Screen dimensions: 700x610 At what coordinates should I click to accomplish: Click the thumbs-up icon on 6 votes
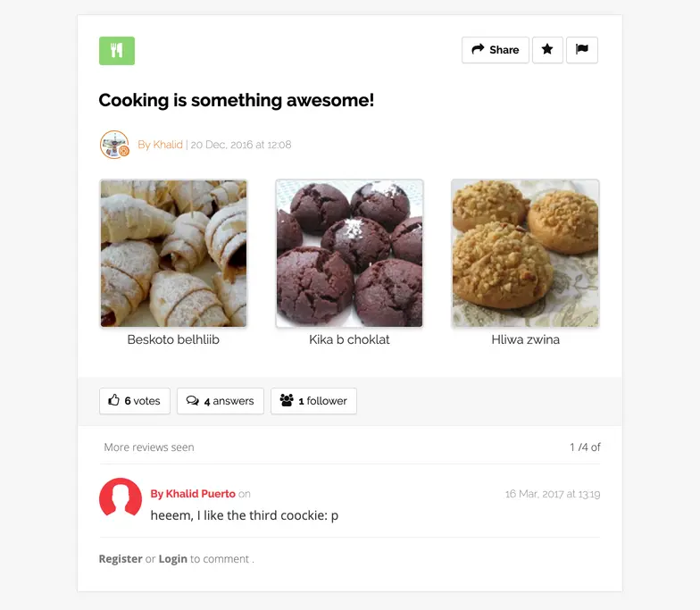(114, 400)
